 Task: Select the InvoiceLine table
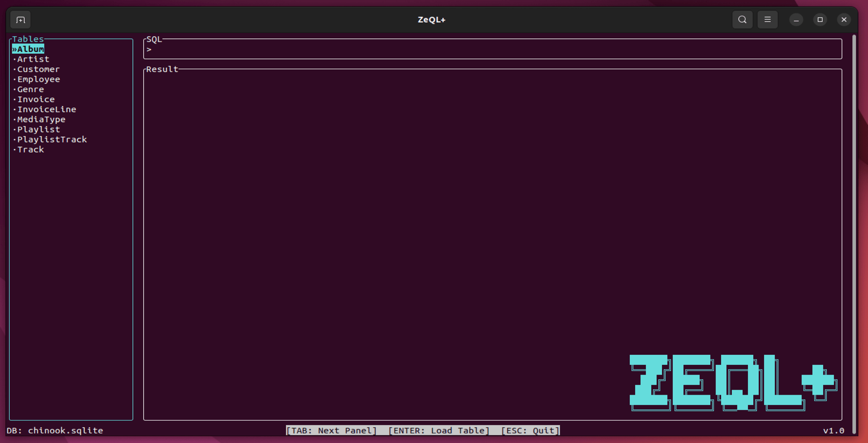[44, 109]
